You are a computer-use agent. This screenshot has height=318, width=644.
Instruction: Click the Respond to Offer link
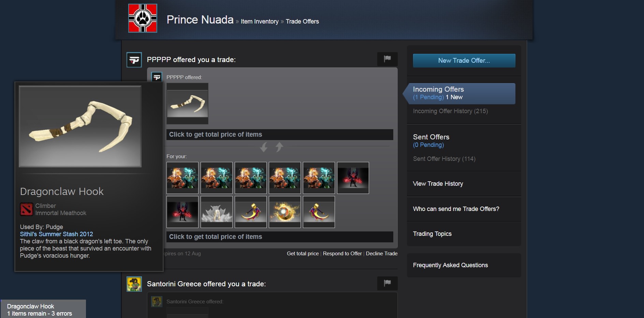click(342, 254)
